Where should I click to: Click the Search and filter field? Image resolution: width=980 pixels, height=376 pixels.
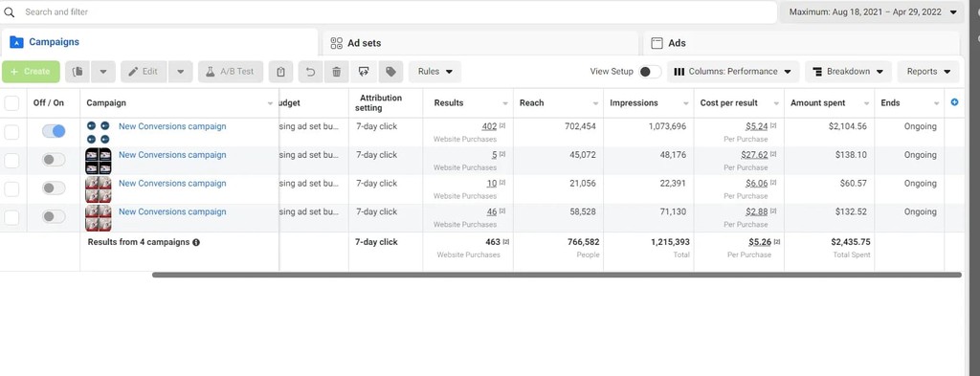tap(388, 11)
